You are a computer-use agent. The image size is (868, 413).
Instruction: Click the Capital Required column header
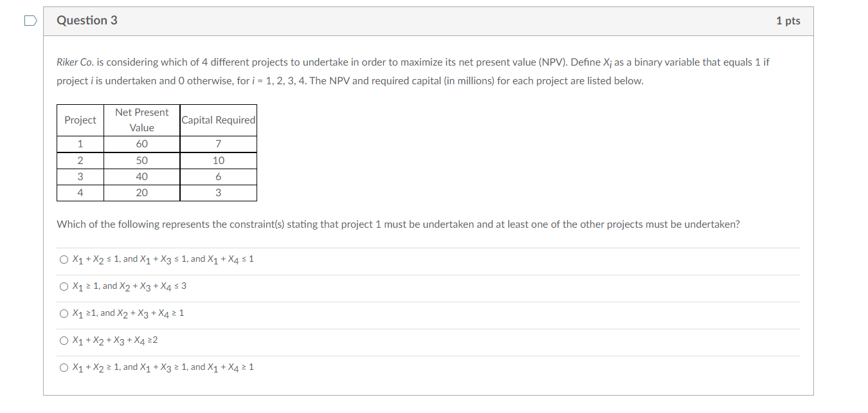point(217,120)
